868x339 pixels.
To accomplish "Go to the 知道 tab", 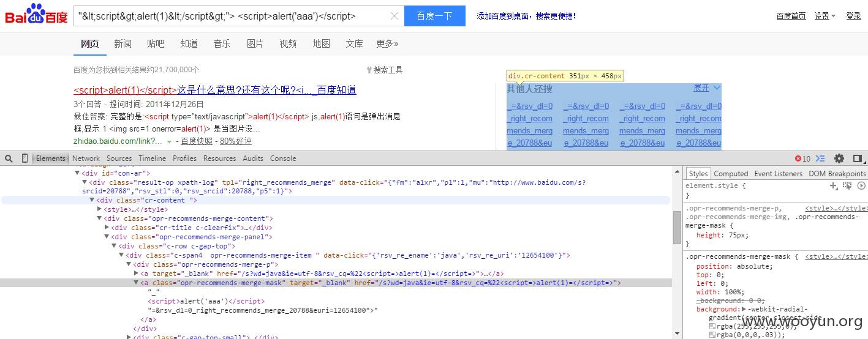I will [189, 43].
